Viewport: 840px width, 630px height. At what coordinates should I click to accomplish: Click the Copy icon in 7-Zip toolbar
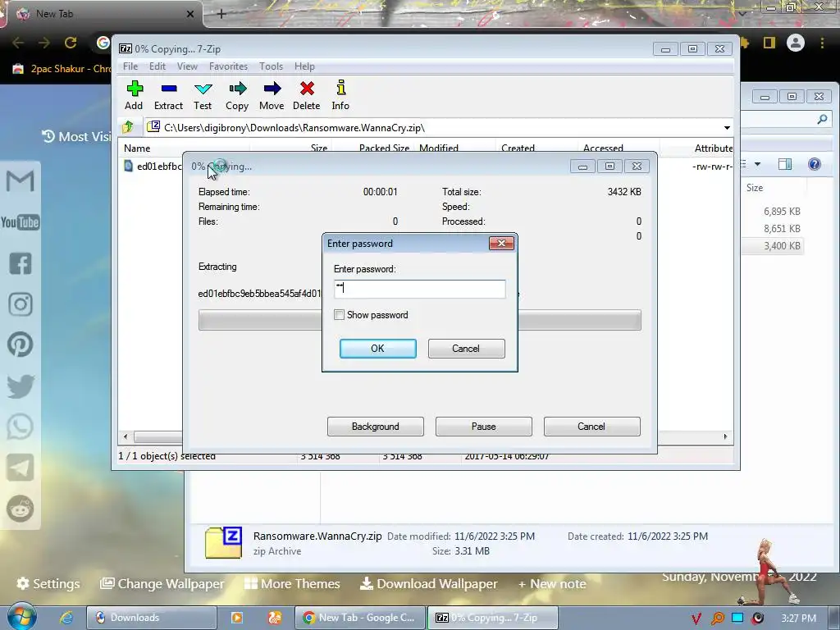pos(237,95)
